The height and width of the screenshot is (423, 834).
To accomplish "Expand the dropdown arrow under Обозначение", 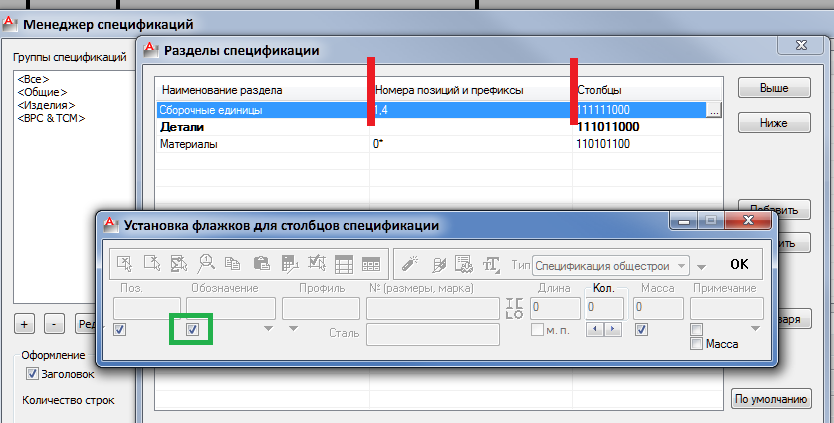I will coord(269,329).
